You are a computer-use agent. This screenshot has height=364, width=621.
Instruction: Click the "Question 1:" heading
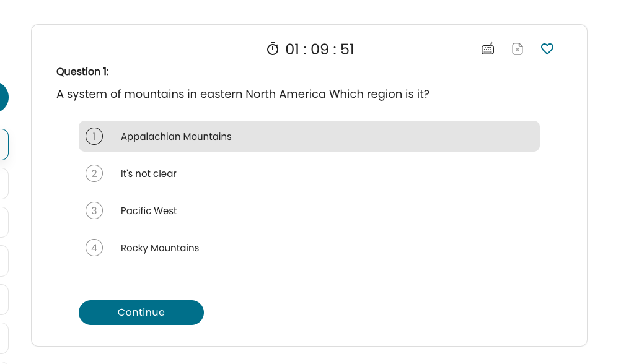tap(82, 72)
